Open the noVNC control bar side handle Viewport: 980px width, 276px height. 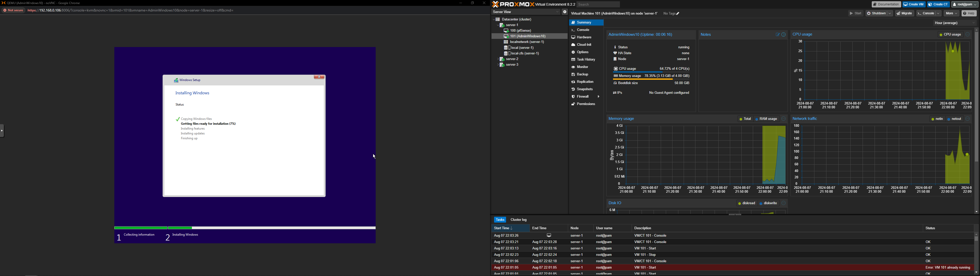click(x=2, y=131)
